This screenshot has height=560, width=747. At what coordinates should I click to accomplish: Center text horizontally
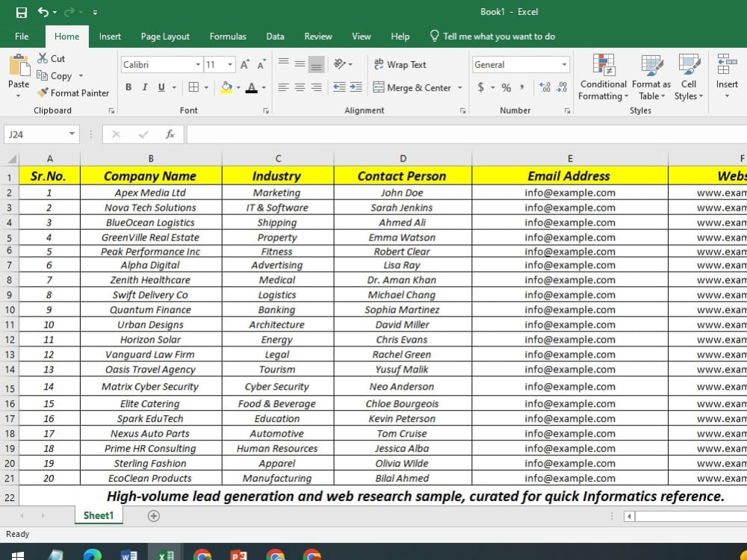tap(300, 87)
